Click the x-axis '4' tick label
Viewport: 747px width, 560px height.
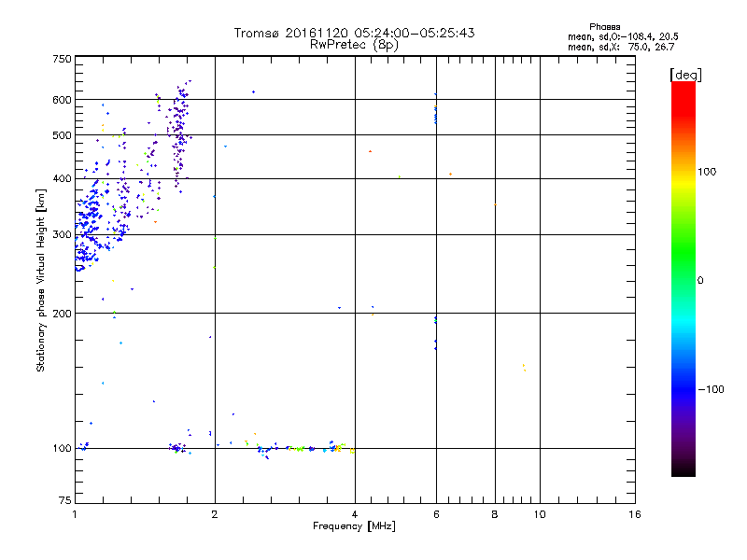pos(355,514)
